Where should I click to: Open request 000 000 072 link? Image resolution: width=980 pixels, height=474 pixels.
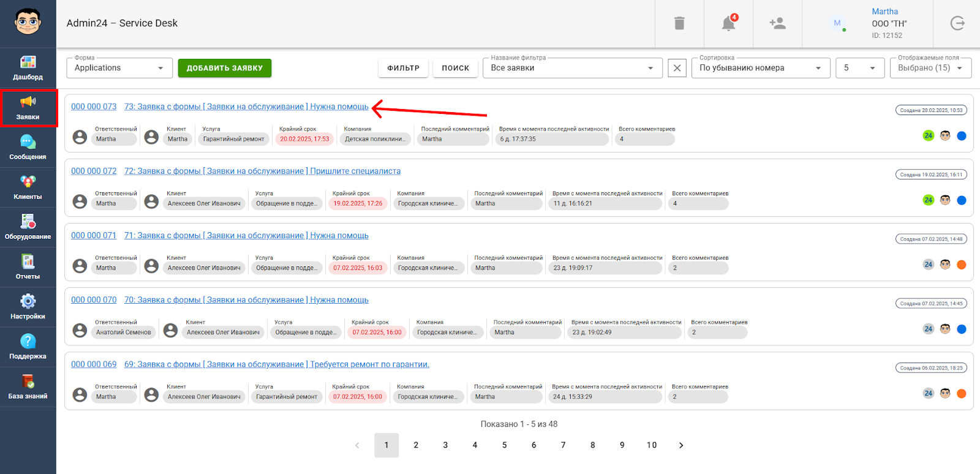(94, 171)
